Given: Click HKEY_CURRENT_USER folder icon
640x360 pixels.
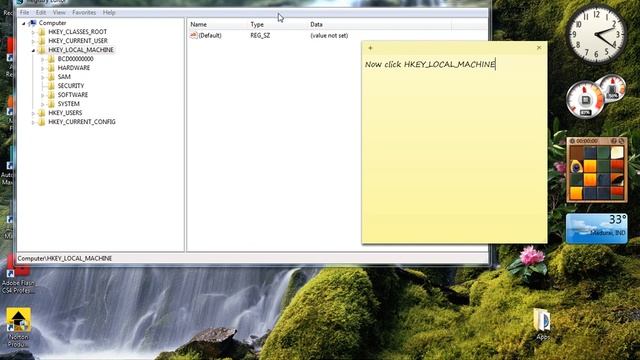Looking at the screenshot, I should pyautogui.click(x=42, y=41).
